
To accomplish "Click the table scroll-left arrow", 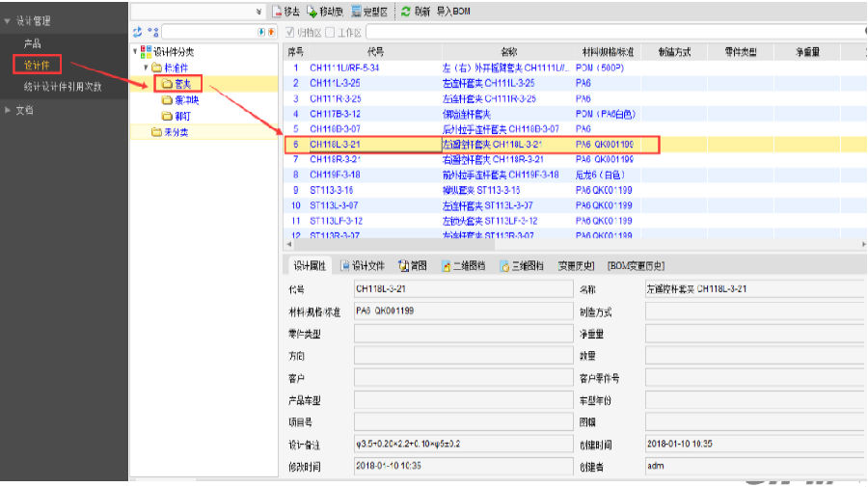I will tap(288, 243).
